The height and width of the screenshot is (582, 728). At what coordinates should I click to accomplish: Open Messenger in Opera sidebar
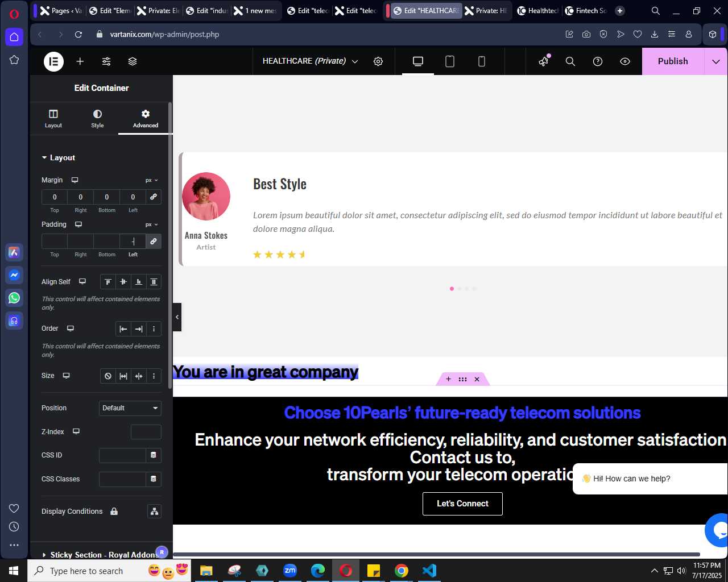[14, 275]
